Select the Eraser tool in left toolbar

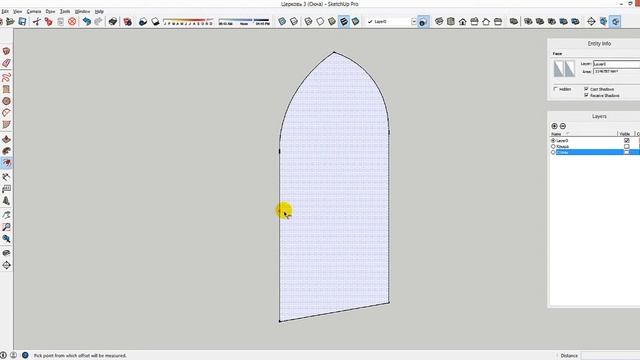pyautogui.click(x=6, y=63)
